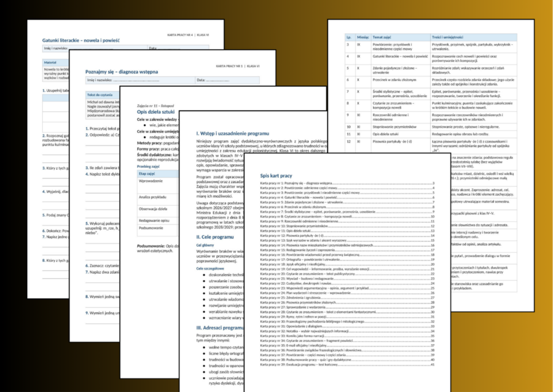Click 'Karta pracy nr 13: Szyk wyrazów w zdaniu'

click(x=347, y=240)
